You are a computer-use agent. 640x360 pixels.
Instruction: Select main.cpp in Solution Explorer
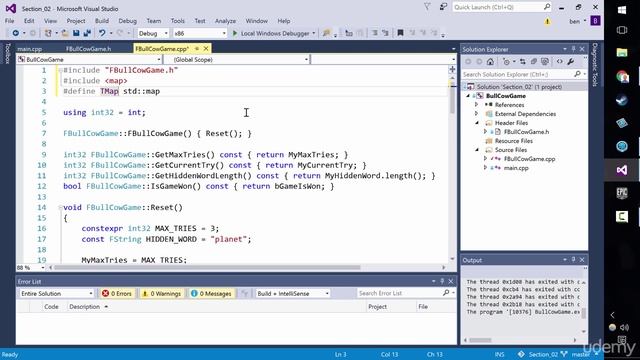[516, 168]
